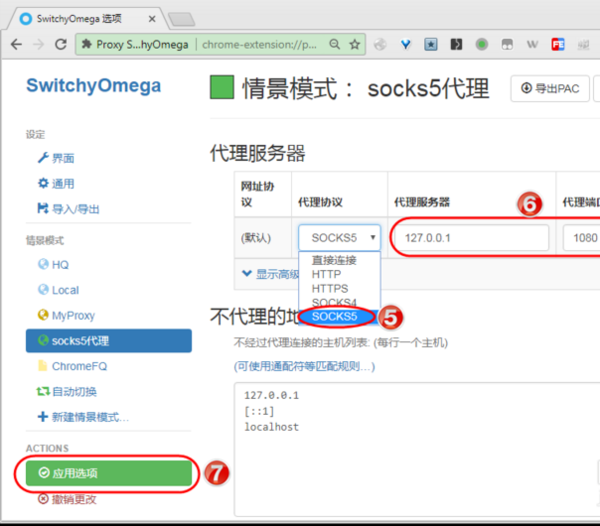Click the bypass list text area
Screen dimensions: 600x526
point(417,449)
